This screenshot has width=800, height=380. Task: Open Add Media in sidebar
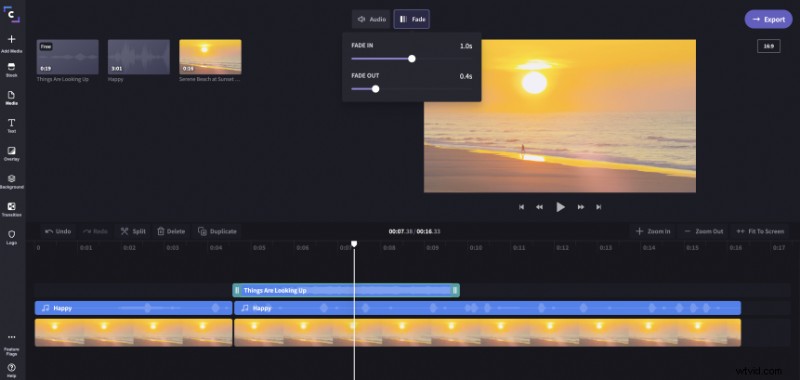coord(12,44)
